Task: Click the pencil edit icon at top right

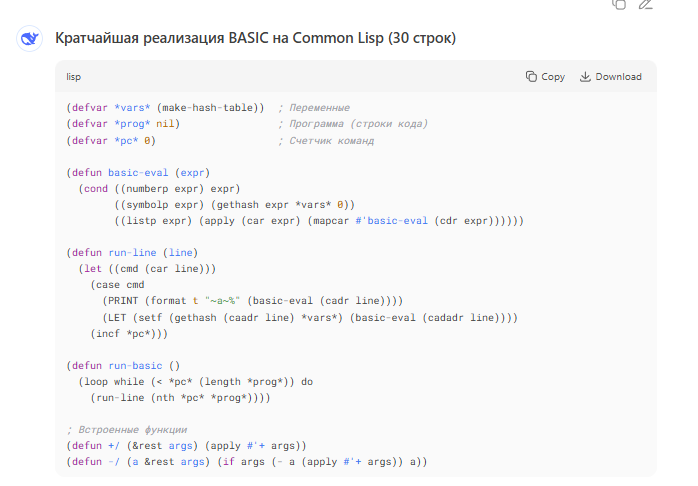Action: (x=645, y=4)
